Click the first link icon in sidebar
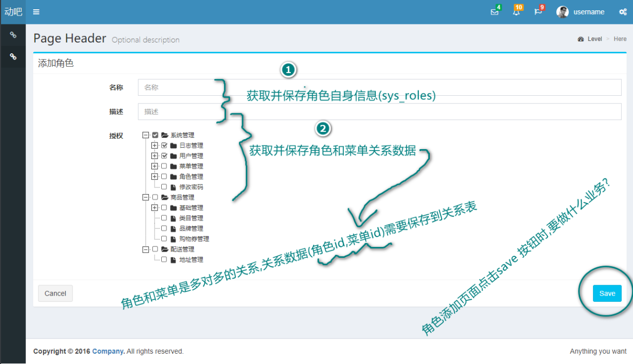Viewport: 633px width, 364px height. pyautogui.click(x=13, y=35)
